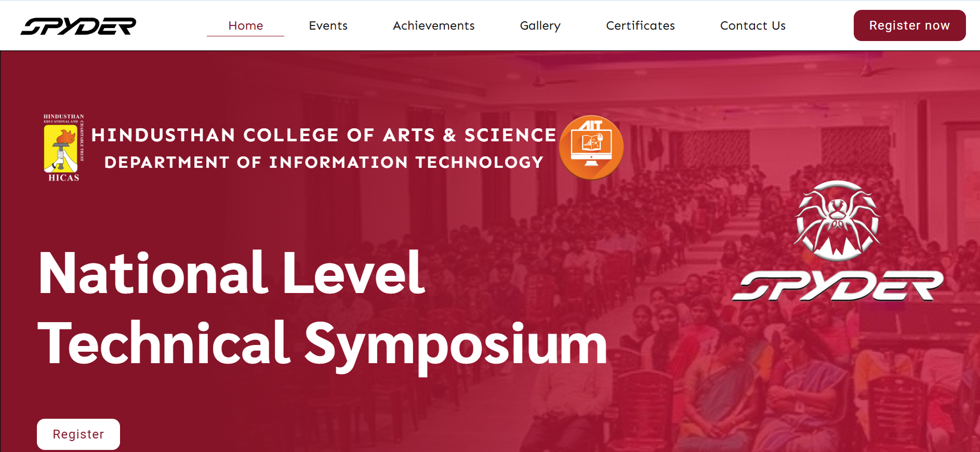Navigate to the Gallery section
Viewport: 980px width, 452px height.
pos(540,26)
